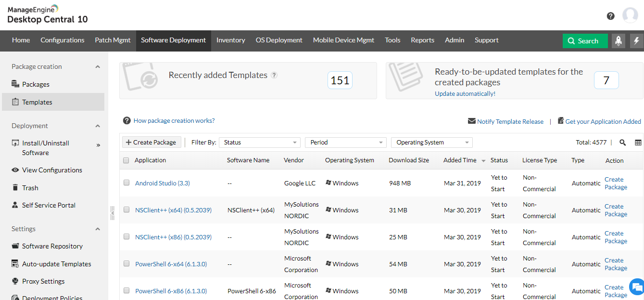
Task: Open the Operating System filter dropdown
Action: (x=430, y=142)
